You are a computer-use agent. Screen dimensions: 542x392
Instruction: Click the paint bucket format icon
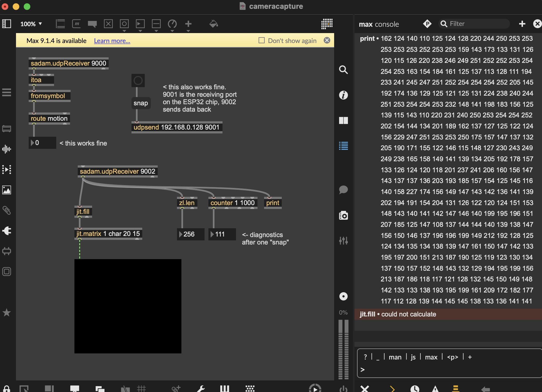(x=213, y=24)
